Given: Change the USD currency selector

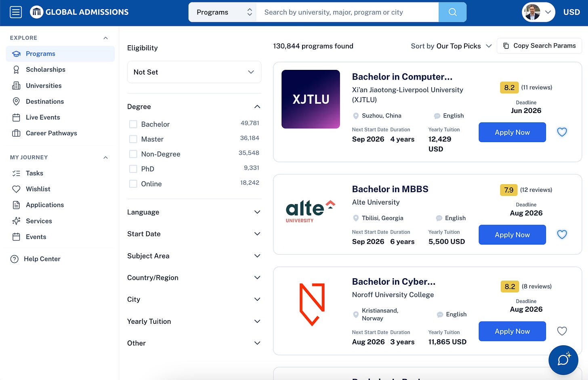Looking at the screenshot, I should (x=571, y=12).
